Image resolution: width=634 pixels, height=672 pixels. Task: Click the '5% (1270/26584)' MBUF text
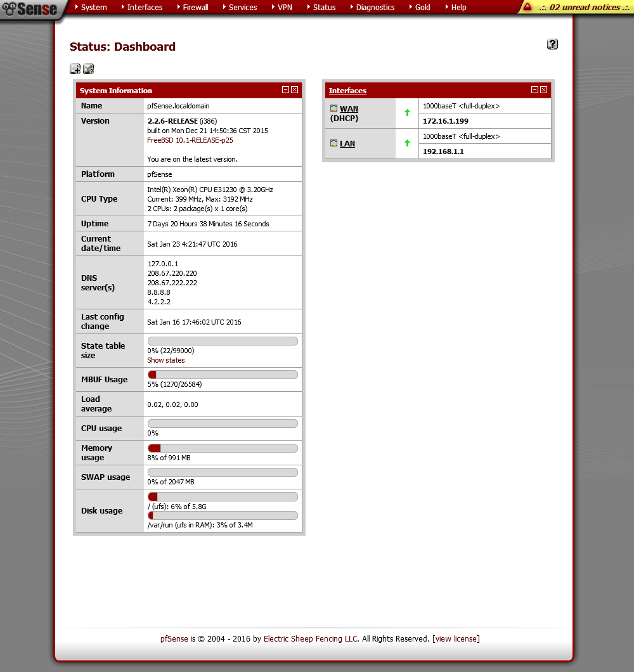click(x=174, y=384)
